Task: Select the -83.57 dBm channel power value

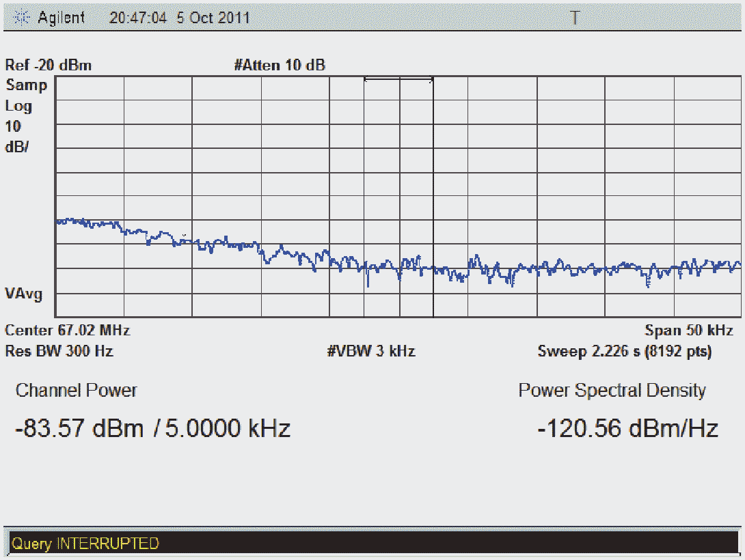Action: [x=79, y=429]
